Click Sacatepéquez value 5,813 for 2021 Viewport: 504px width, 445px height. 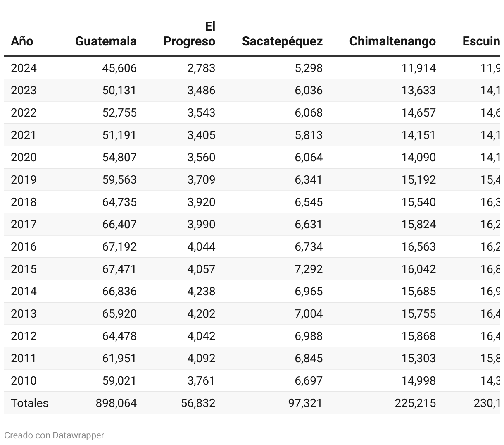click(309, 135)
